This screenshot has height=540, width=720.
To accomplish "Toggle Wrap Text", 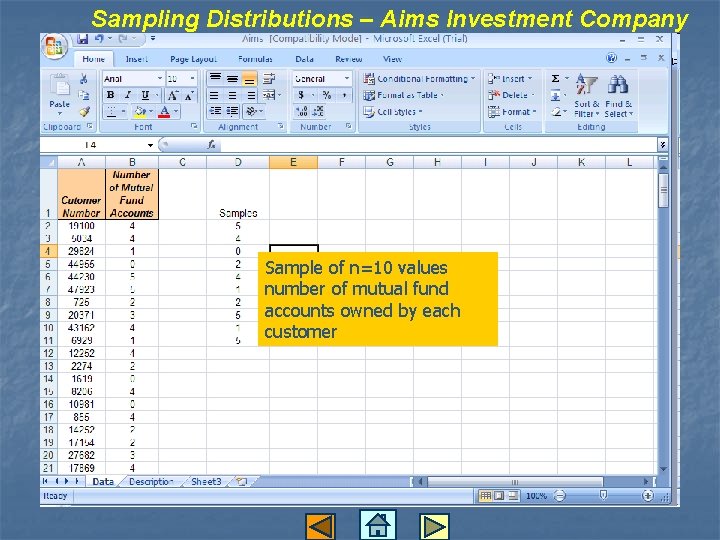I will click(x=269, y=79).
